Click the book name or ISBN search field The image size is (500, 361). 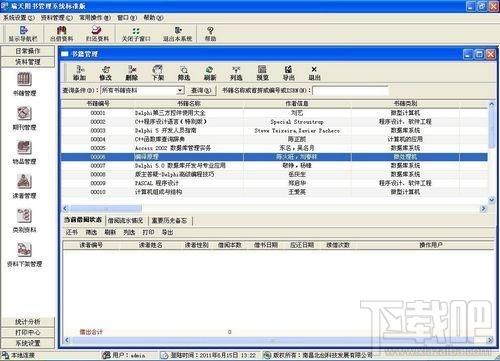(x=351, y=90)
